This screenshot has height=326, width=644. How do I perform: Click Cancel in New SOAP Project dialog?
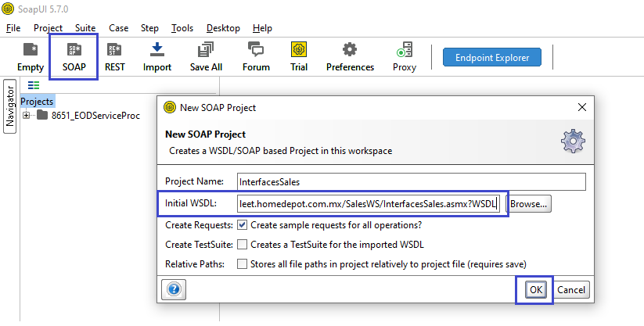571,290
